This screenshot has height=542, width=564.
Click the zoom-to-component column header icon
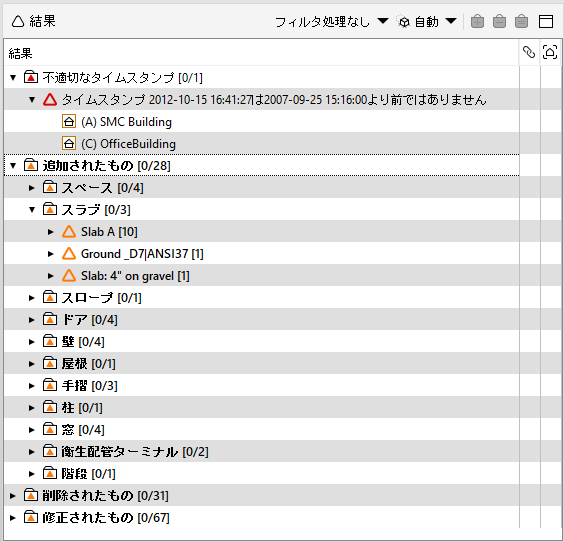pos(550,53)
